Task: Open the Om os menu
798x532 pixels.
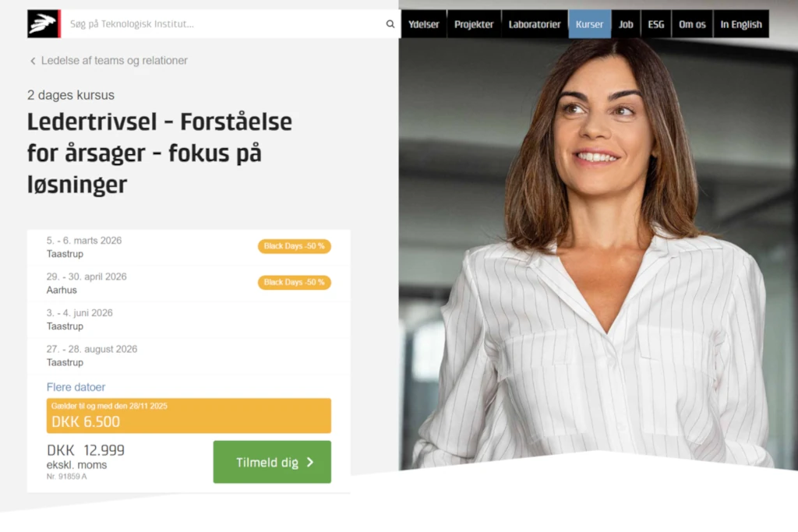Action: (x=692, y=24)
